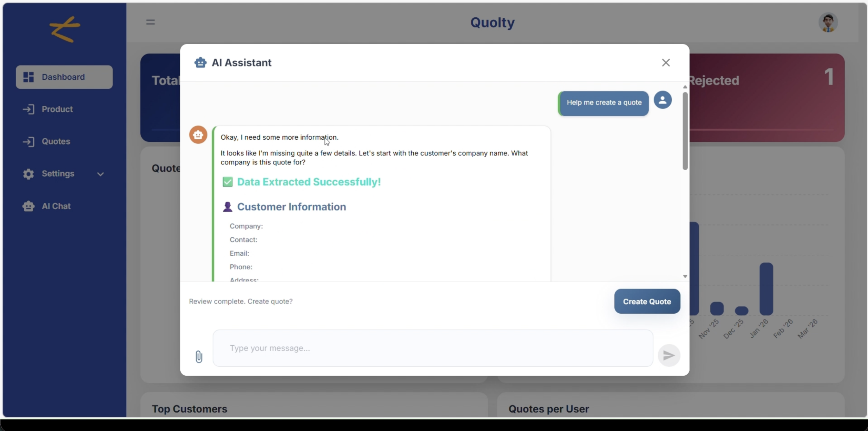Select Quotes in the sidebar menu
Viewport: 868px width, 431px height.
pyautogui.click(x=56, y=141)
